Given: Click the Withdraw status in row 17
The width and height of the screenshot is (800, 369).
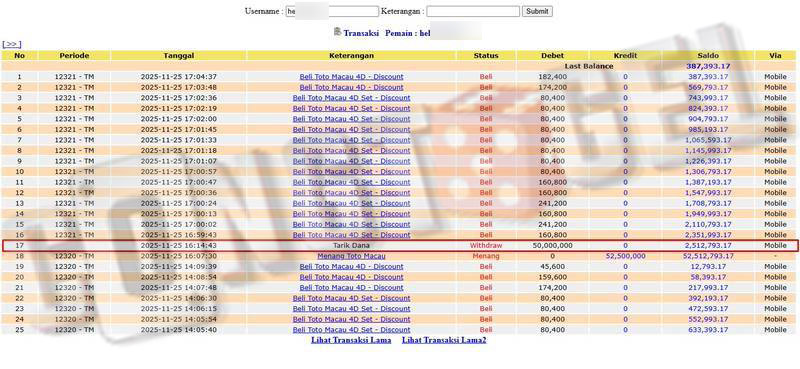Looking at the screenshot, I should 486,245.
